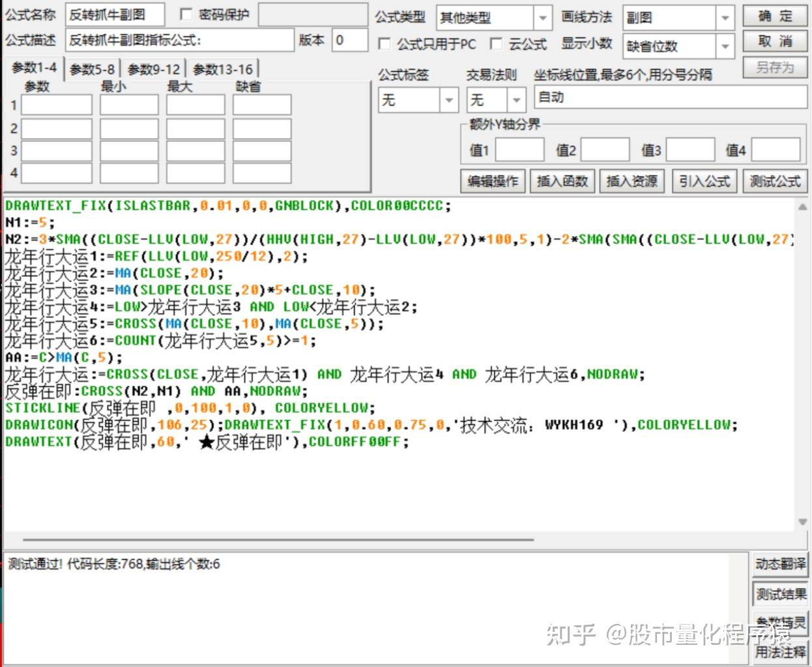The image size is (812, 667).
Task: Click the STICKLINE code line
Action: [x=190, y=408]
